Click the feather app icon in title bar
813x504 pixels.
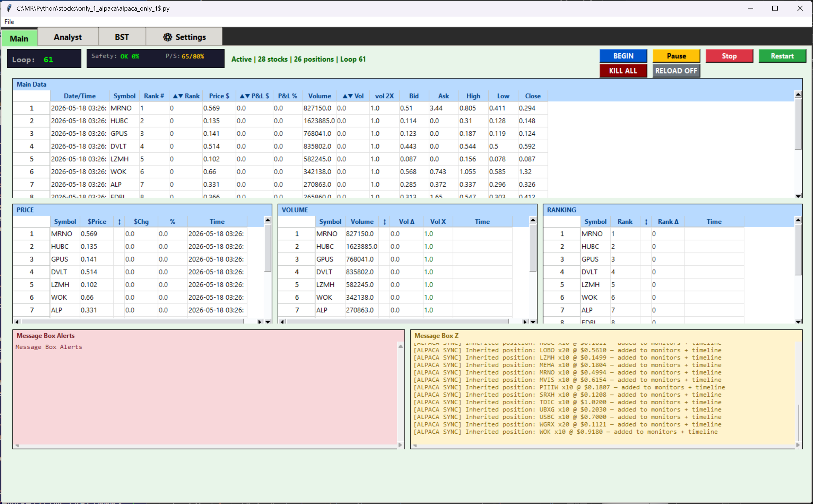[x=9, y=8]
